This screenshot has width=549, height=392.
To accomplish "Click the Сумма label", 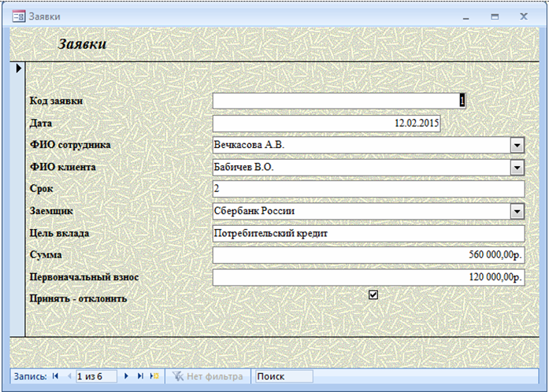I will click(46, 255).
